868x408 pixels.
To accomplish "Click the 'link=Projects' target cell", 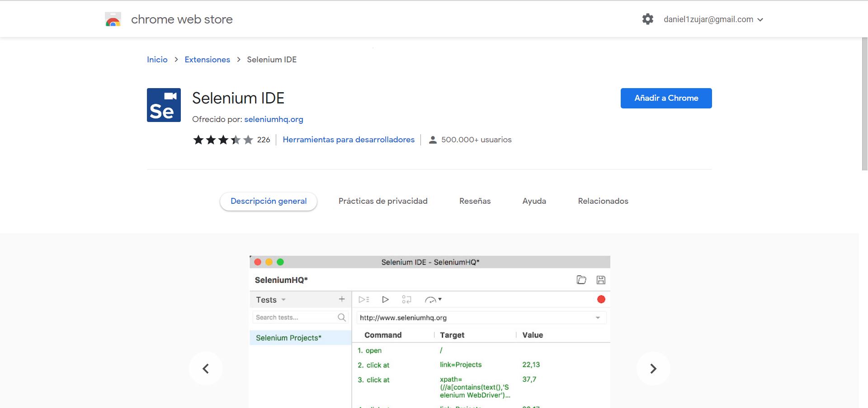I will pos(461,365).
